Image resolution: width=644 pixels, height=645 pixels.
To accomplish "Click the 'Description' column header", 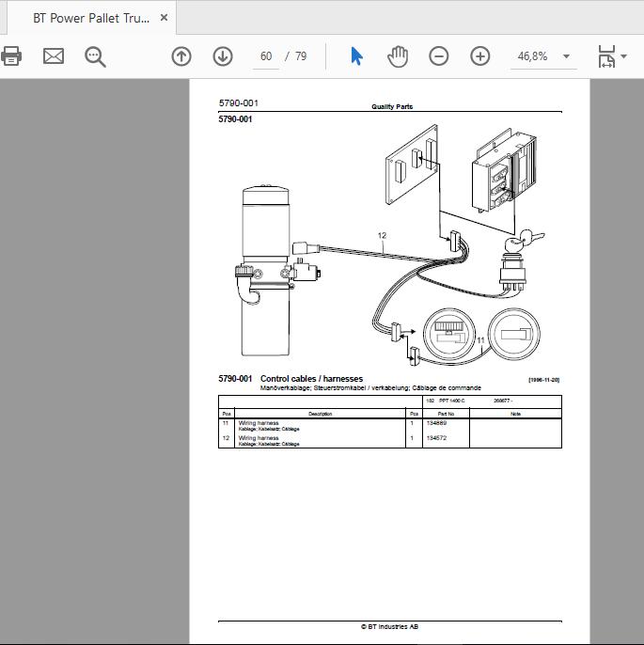I will click(320, 414).
